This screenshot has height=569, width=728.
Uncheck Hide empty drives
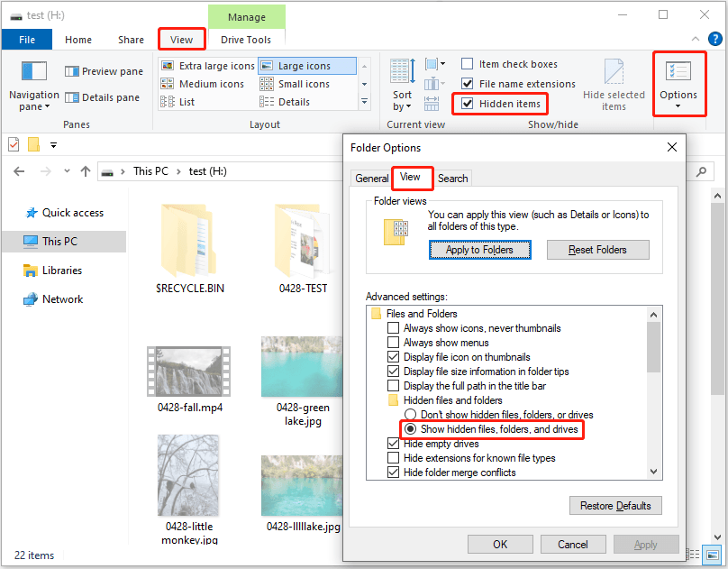pyautogui.click(x=393, y=443)
